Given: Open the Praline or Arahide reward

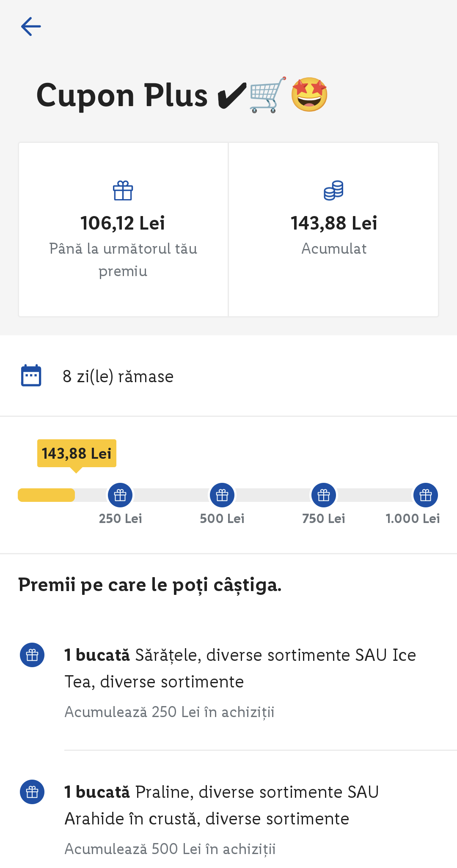Looking at the screenshot, I should click(x=221, y=805).
